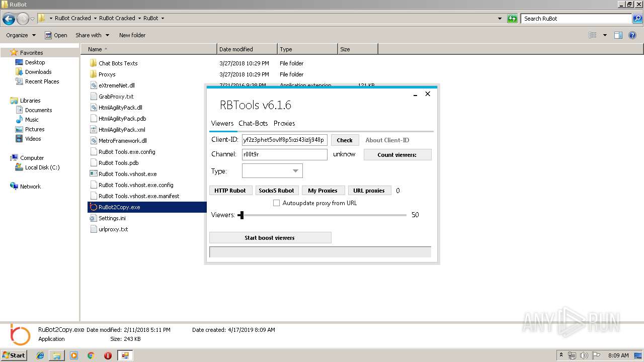Click the HTTP Rubot button

pyautogui.click(x=230, y=191)
